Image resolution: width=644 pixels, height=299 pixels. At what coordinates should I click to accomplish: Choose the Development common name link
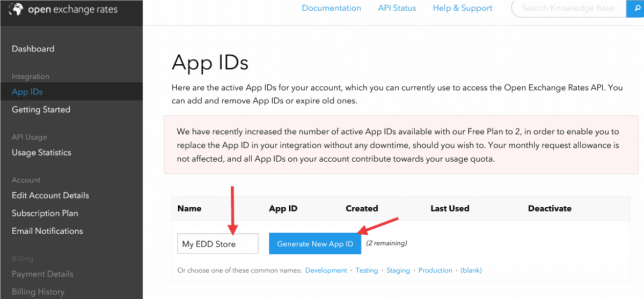tap(326, 271)
